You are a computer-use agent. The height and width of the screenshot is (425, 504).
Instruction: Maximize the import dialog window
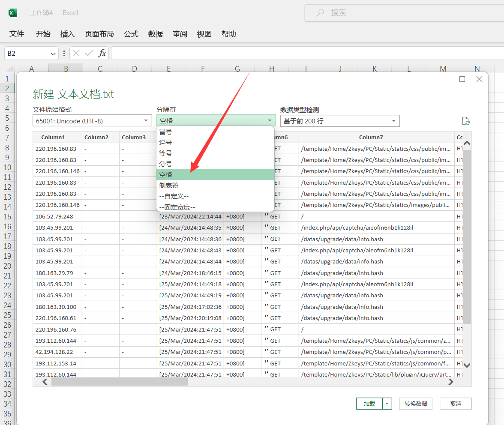462,79
